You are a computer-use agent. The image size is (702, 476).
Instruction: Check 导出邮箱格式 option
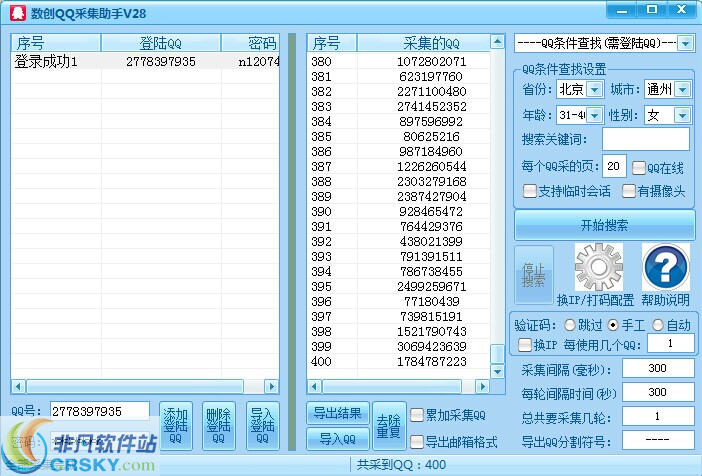point(417,442)
